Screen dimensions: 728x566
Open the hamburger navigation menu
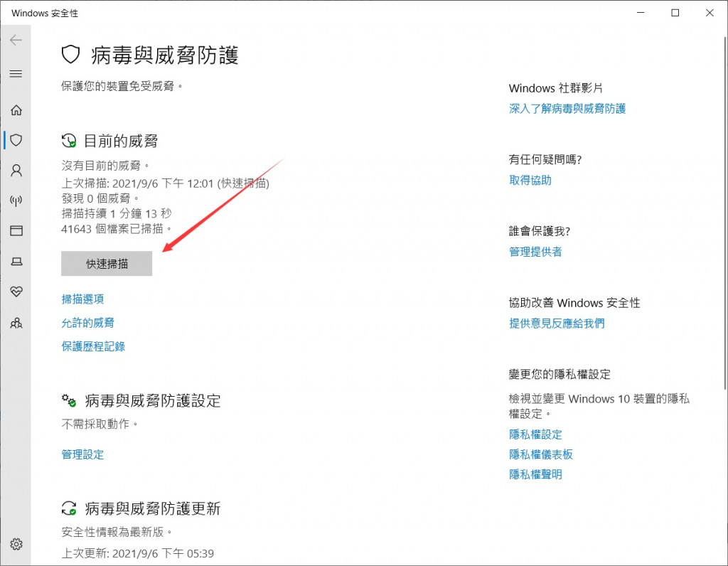pos(16,73)
